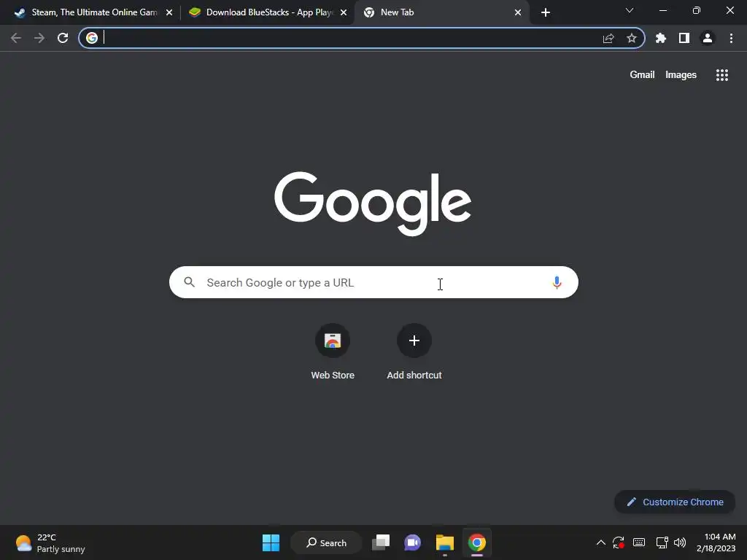
Task: Open the Gmail link
Action: tap(642, 75)
